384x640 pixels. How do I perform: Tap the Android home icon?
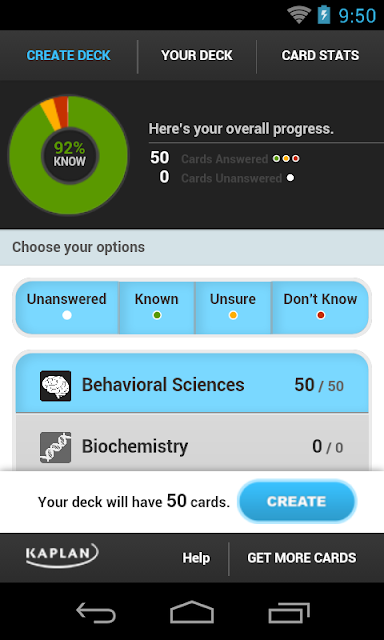(x=192, y=612)
